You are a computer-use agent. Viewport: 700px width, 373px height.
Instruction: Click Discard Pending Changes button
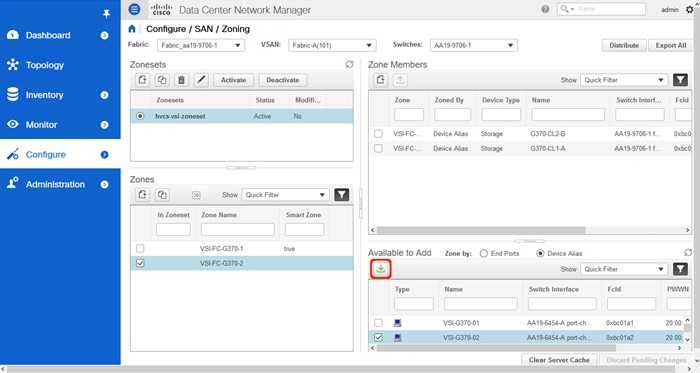646,360
